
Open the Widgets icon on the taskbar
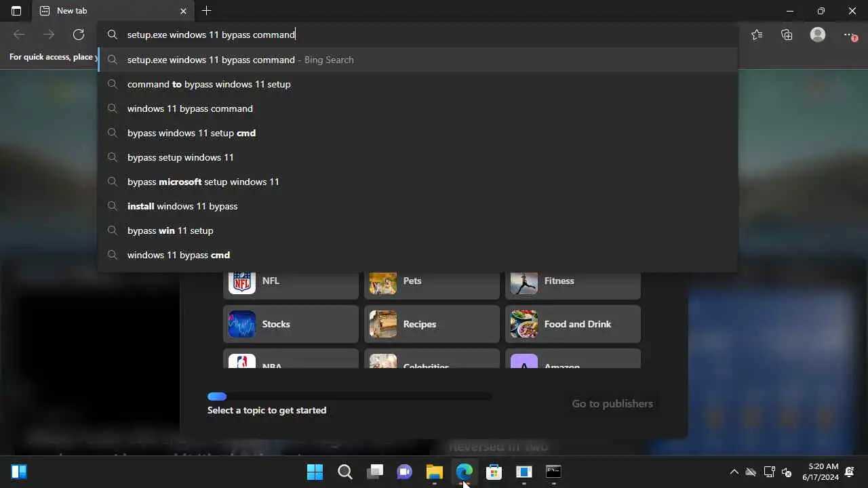[19, 472]
